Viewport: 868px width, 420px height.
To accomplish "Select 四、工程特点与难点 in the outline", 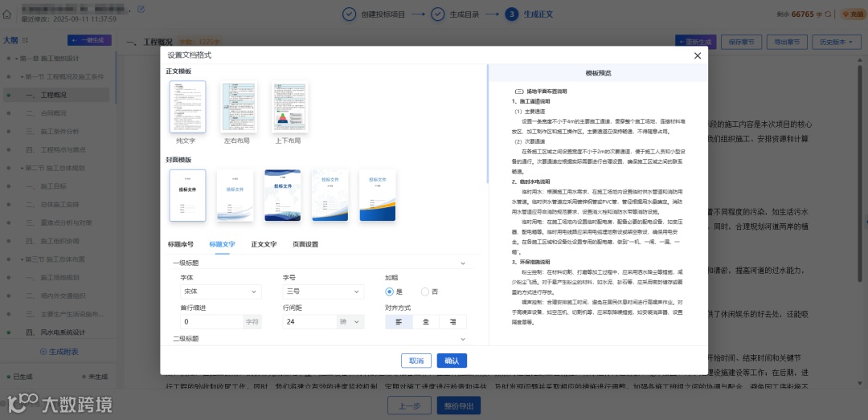I will point(55,150).
